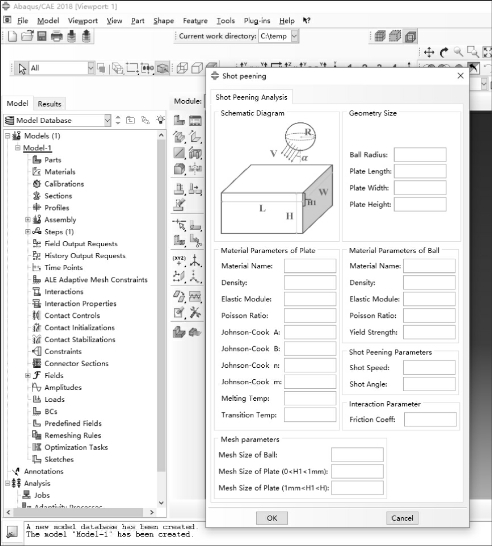Click the Melting Temp input field
Image resolution: width=492 pixels, height=546 pixels.
310,398
